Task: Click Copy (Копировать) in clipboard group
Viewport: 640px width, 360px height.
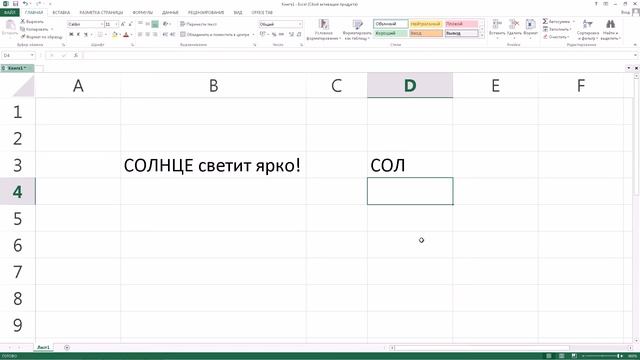Action: [34, 29]
